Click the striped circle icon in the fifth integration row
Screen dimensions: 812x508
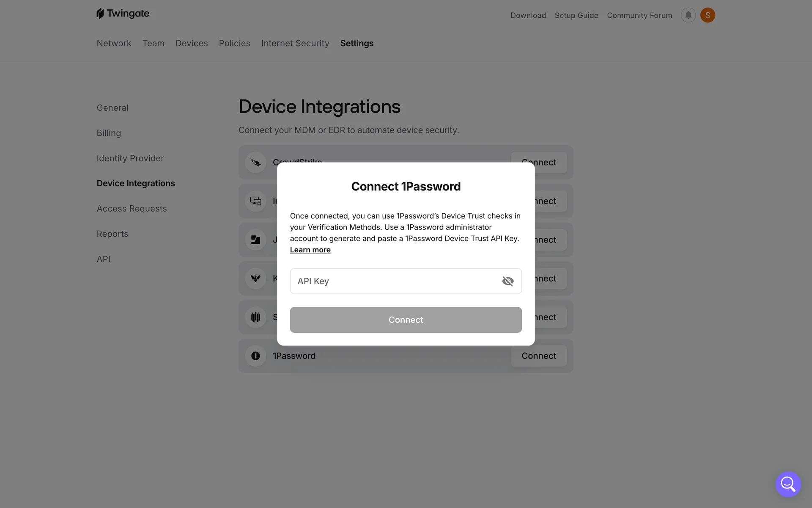click(255, 317)
